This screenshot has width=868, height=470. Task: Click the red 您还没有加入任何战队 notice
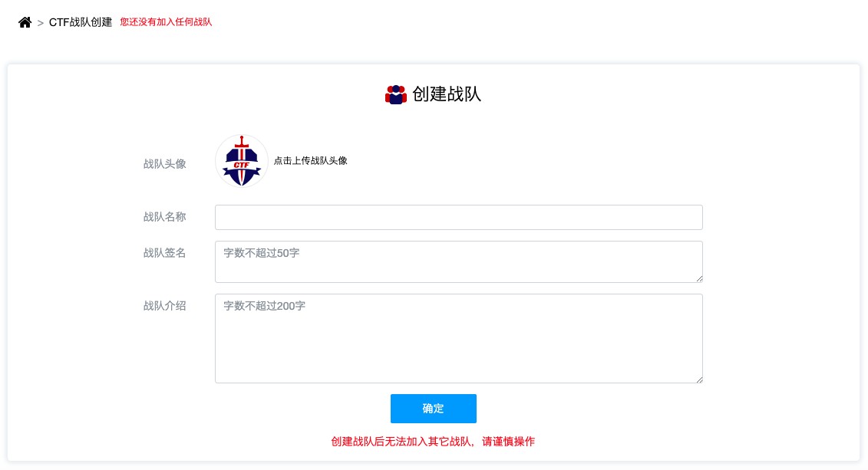(166, 22)
